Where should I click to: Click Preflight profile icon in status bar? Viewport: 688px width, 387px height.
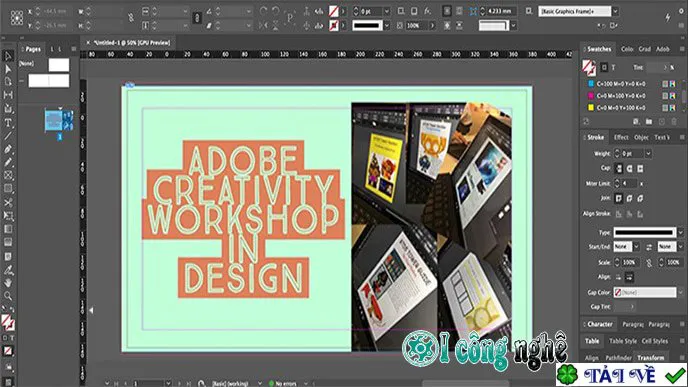click(201, 383)
